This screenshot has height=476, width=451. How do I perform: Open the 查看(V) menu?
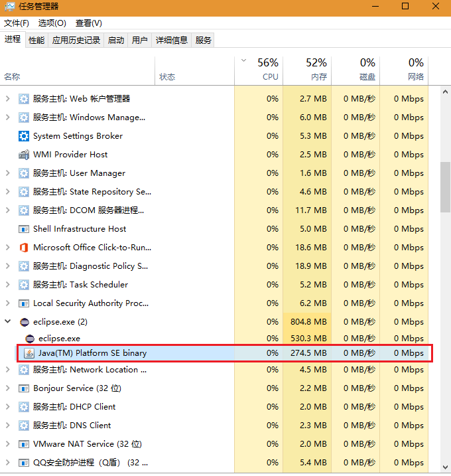89,23
